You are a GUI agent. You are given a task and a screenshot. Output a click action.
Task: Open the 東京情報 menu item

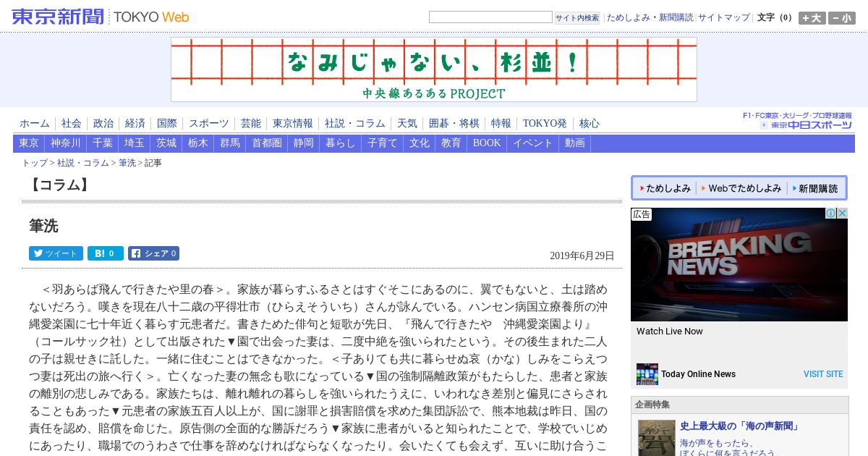[x=293, y=124]
